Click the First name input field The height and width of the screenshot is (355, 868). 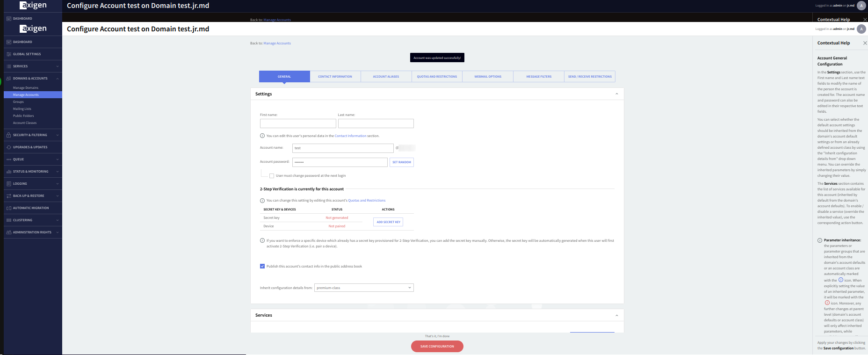point(298,123)
